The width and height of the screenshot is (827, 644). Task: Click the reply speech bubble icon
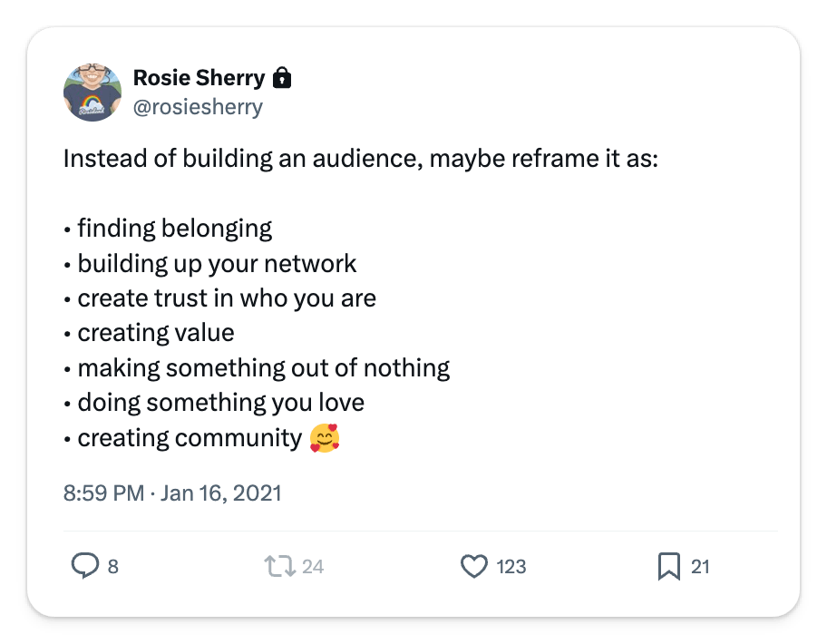86,565
